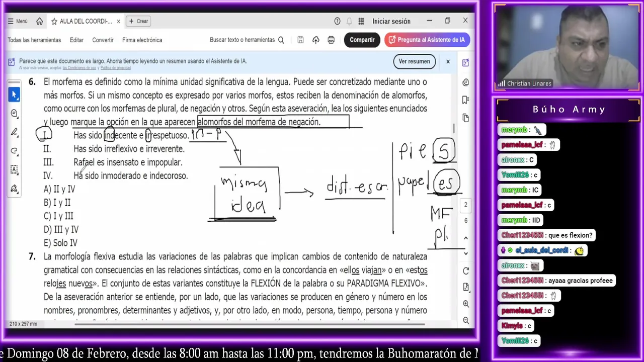644x362 pixels.
Task: Open Todas las herramientas
Action: point(34,40)
